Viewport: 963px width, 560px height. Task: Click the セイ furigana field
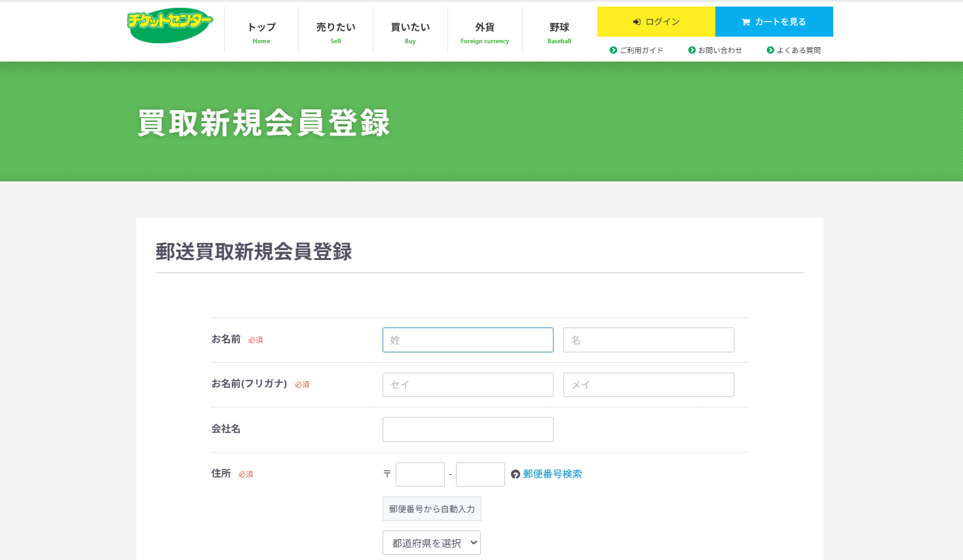[x=468, y=385]
